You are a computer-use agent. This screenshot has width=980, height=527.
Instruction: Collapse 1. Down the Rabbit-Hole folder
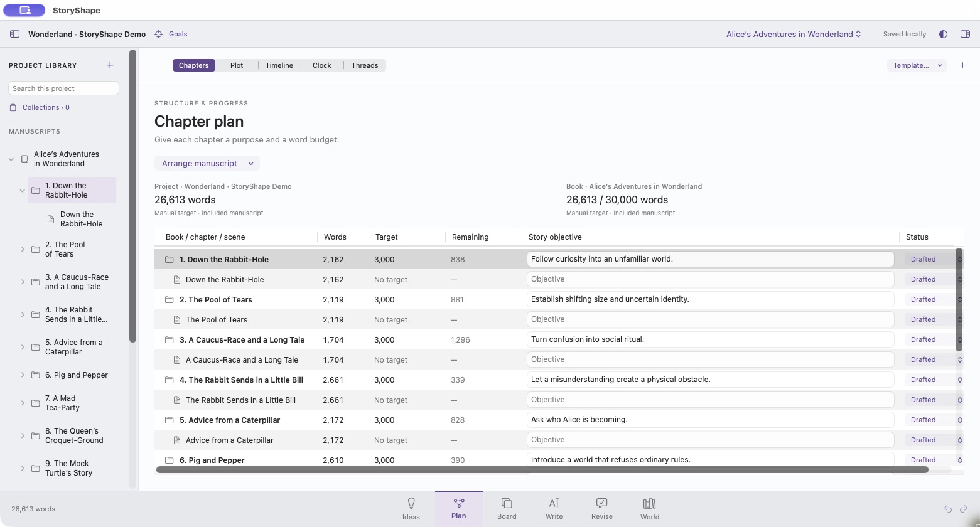click(23, 191)
